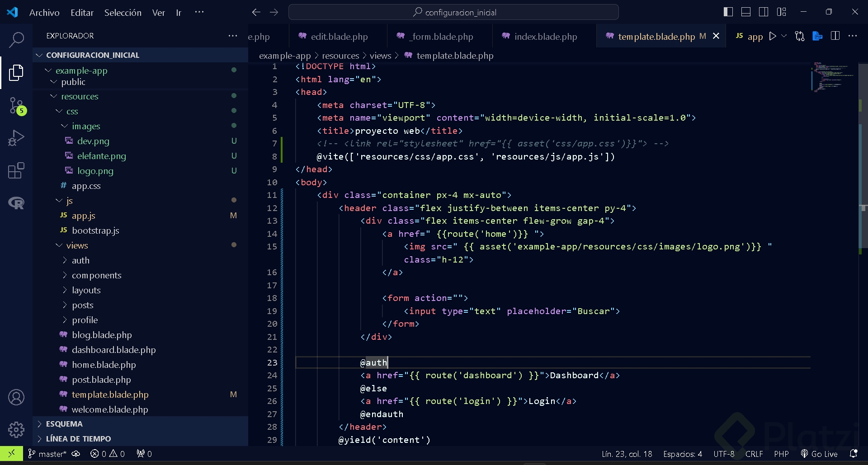Click the master branch indicator

47,454
